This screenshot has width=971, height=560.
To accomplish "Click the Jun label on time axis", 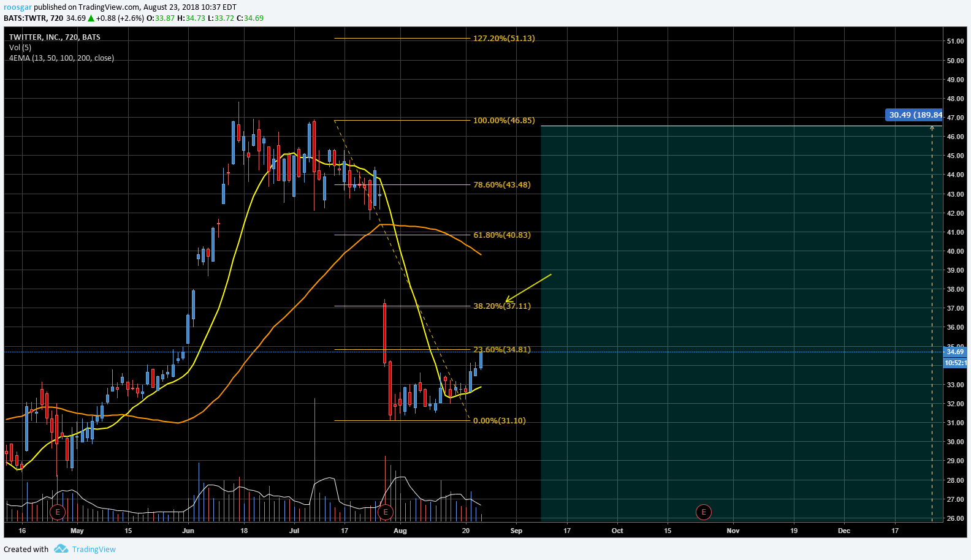I will [188, 531].
